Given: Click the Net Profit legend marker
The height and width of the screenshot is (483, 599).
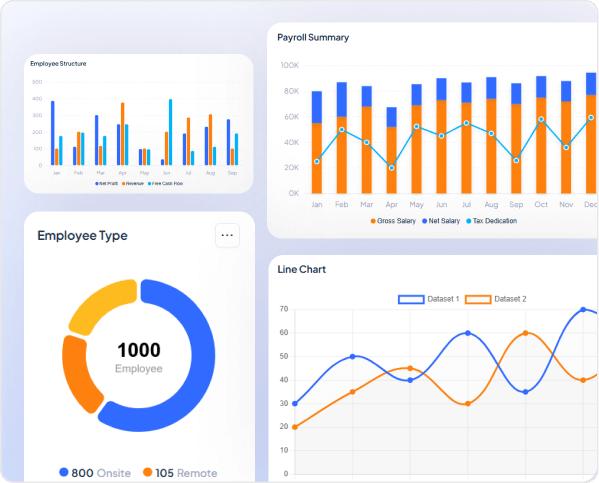Looking at the screenshot, I should 97,184.
